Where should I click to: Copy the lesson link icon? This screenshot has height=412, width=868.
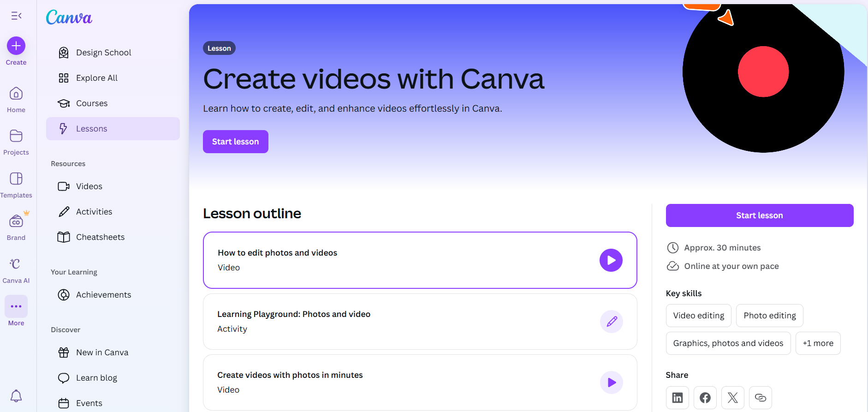pyautogui.click(x=760, y=398)
